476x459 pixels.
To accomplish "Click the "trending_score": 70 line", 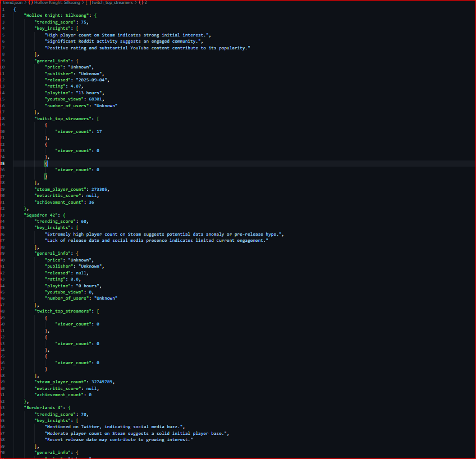I will click(x=61, y=415).
